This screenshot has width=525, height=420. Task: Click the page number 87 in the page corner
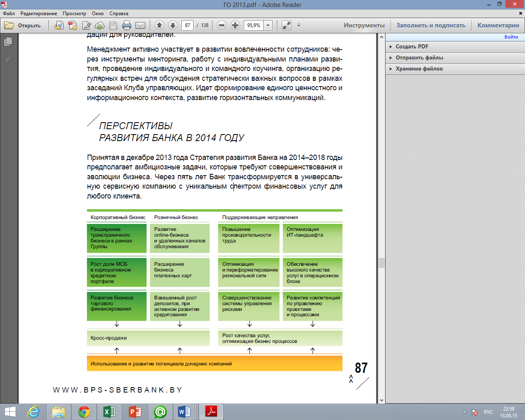tap(361, 368)
